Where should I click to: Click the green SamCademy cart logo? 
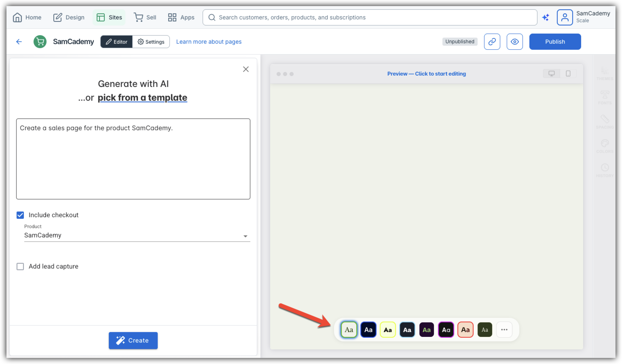(x=40, y=42)
